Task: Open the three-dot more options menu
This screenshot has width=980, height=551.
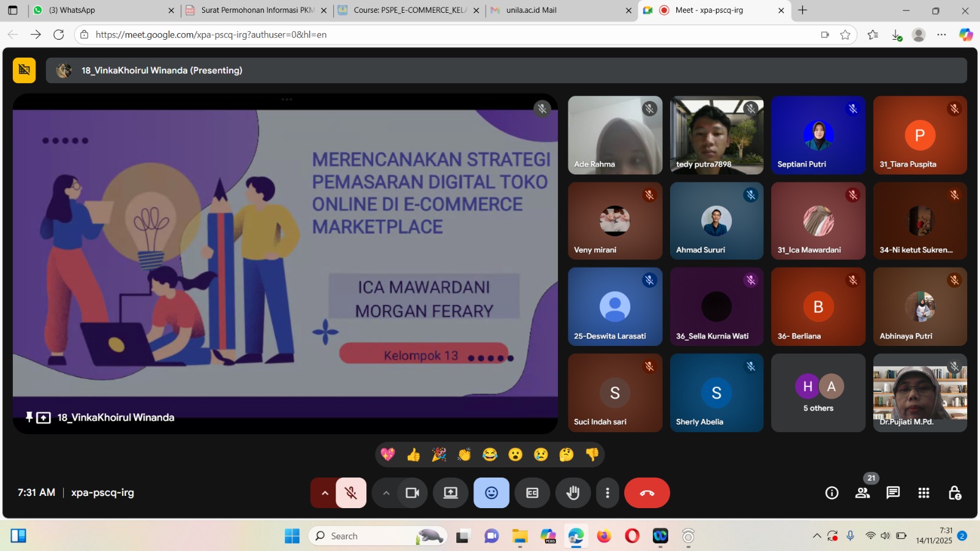Action: pos(607,493)
